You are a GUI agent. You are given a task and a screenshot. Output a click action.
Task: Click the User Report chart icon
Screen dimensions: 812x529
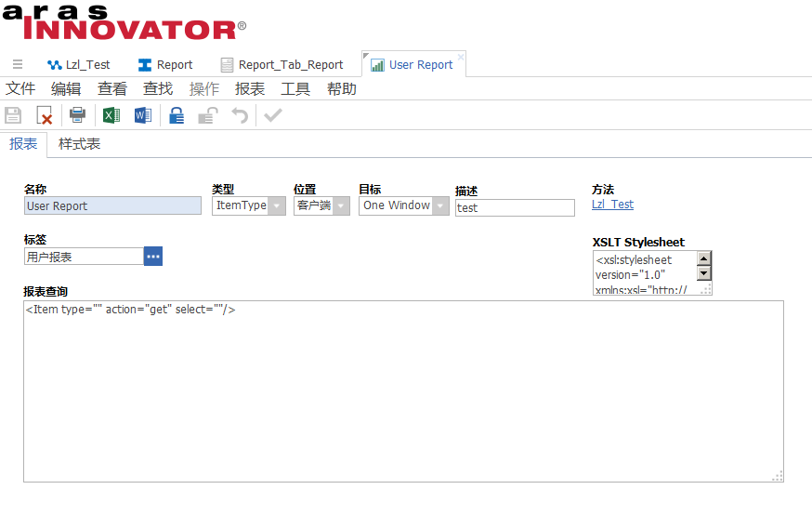[x=377, y=65]
